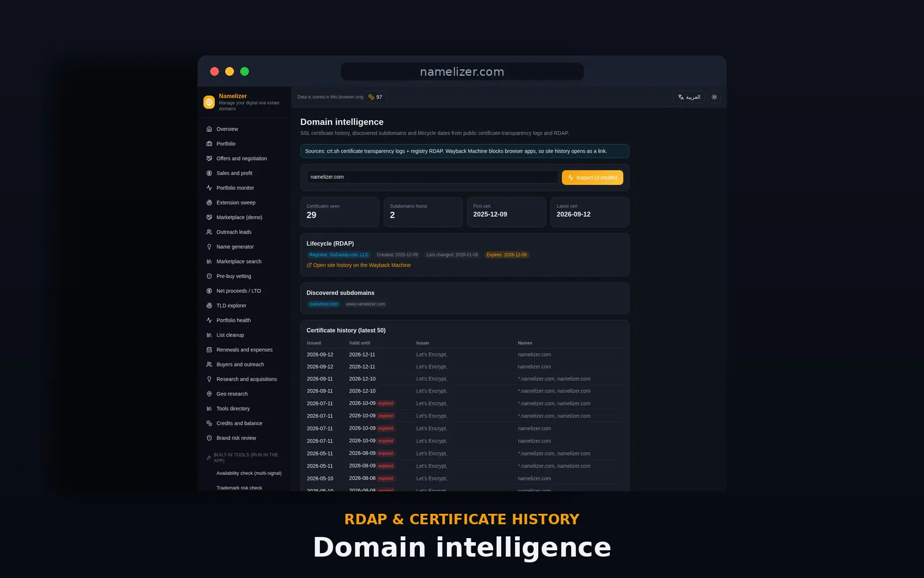
Task: Open Tools directory
Action: (233, 409)
